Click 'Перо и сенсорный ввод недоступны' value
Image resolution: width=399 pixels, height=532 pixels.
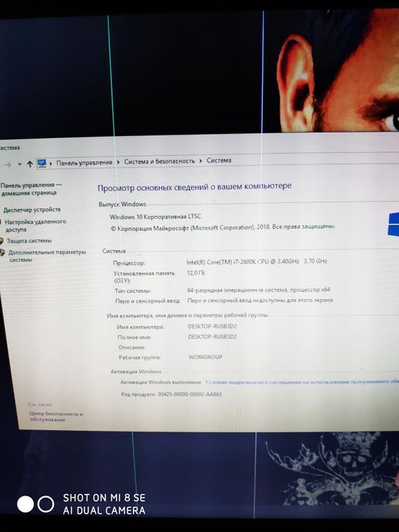(x=260, y=300)
